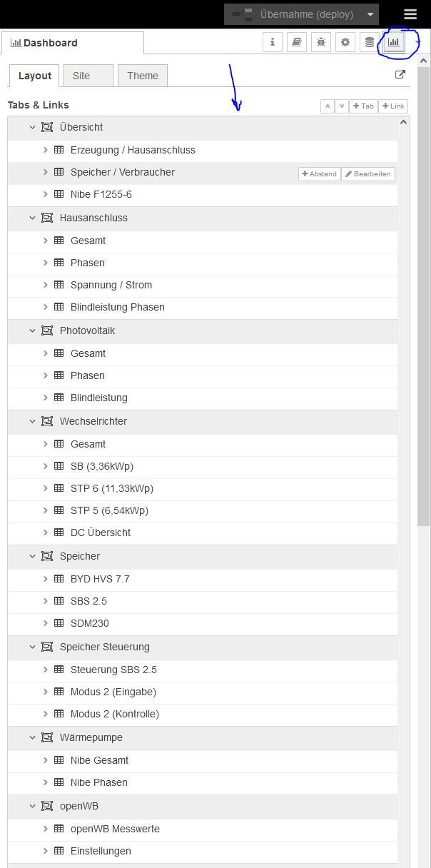Viewport: 431px width, 868px height.
Task: Collapse the Übersicht tab group
Action: 32,127
